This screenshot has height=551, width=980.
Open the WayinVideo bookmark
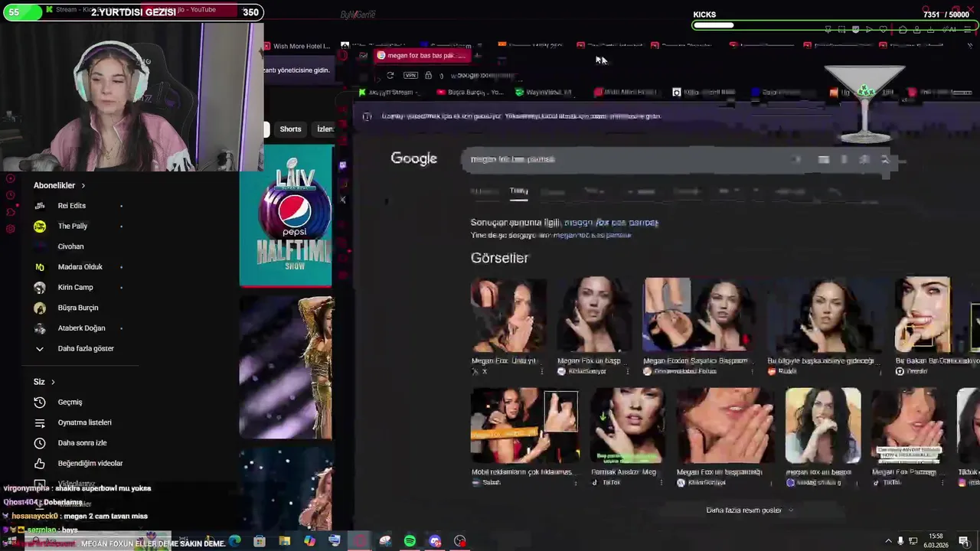pyautogui.click(x=544, y=93)
